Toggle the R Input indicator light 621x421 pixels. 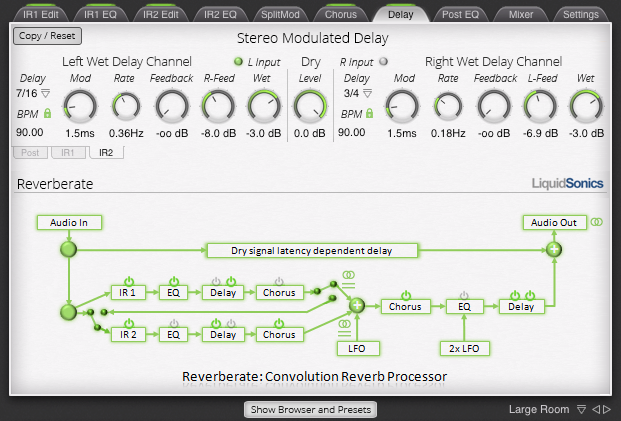[x=383, y=61]
